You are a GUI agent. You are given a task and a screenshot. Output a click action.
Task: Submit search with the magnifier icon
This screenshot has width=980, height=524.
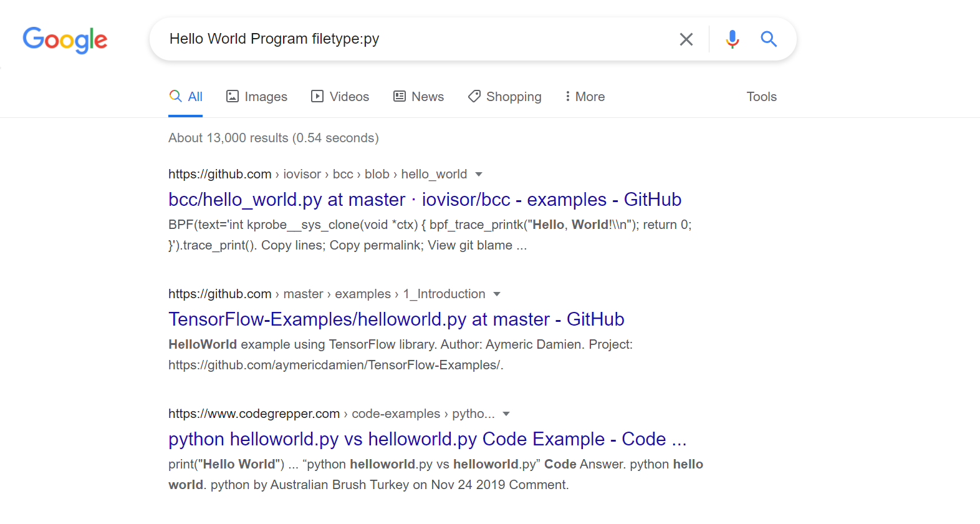point(769,39)
